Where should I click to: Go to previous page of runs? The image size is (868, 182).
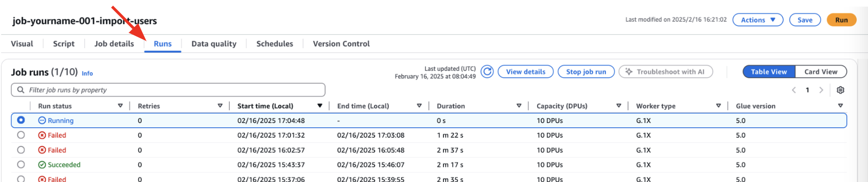794,90
